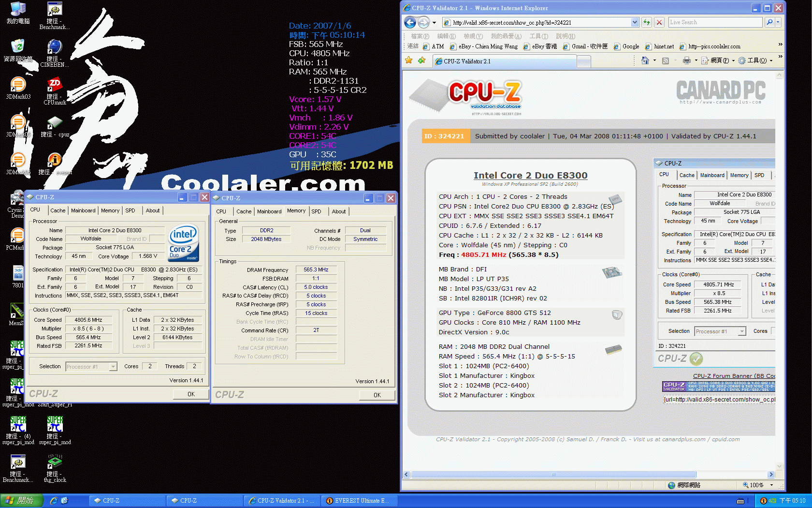Click the IE horizontal scrollbar thumb
Screen dimensions: 812x508
[x=553, y=475]
